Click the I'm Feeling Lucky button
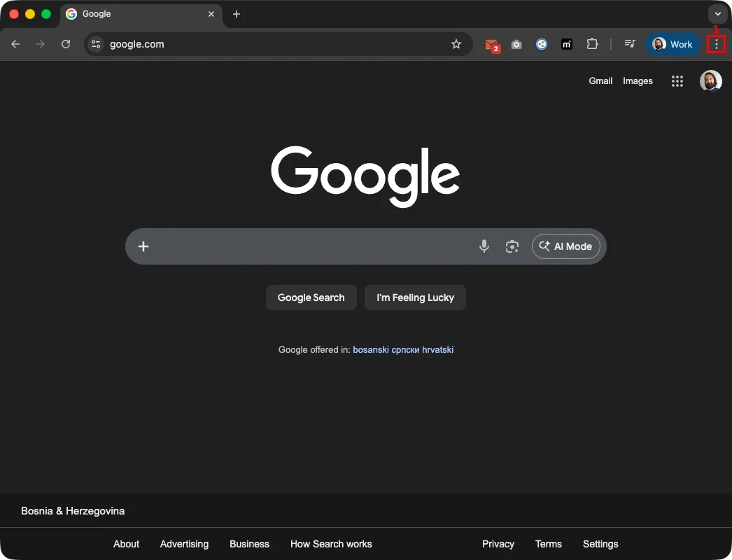732x560 pixels. coord(415,297)
